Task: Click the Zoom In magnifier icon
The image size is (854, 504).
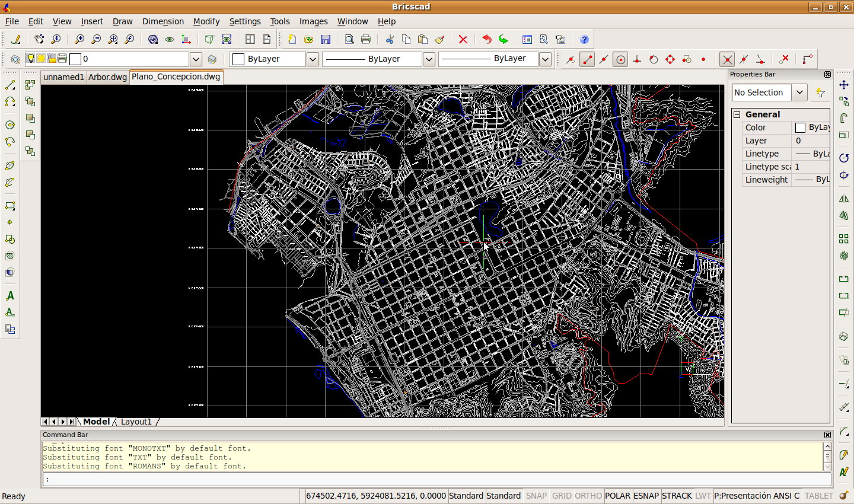Action: [x=79, y=40]
